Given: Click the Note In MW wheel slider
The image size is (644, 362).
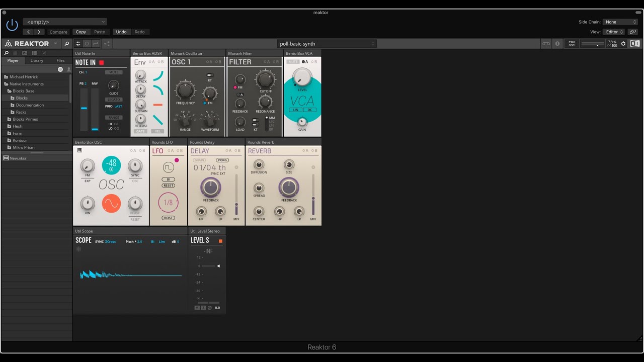Looking at the screenshot, I should pyautogui.click(x=95, y=109).
